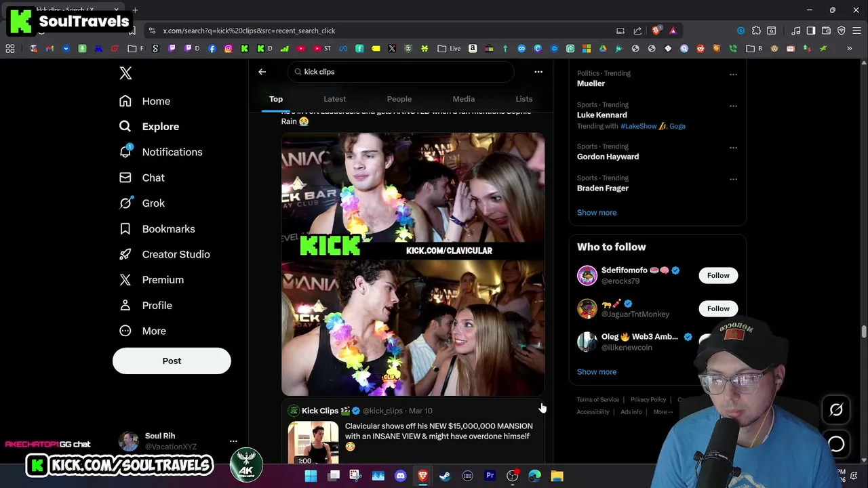Show more trending topics
The width and height of the screenshot is (868, 488).
tap(597, 213)
